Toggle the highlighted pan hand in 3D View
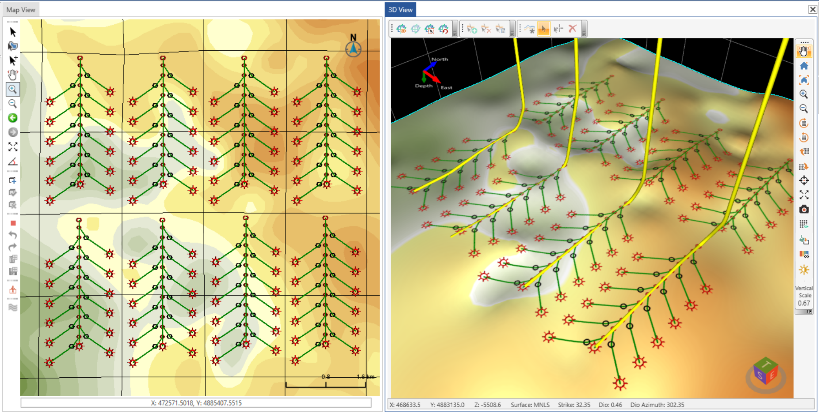Image resolution: width=819 pixels, height=413 pixels. point(804,49)
